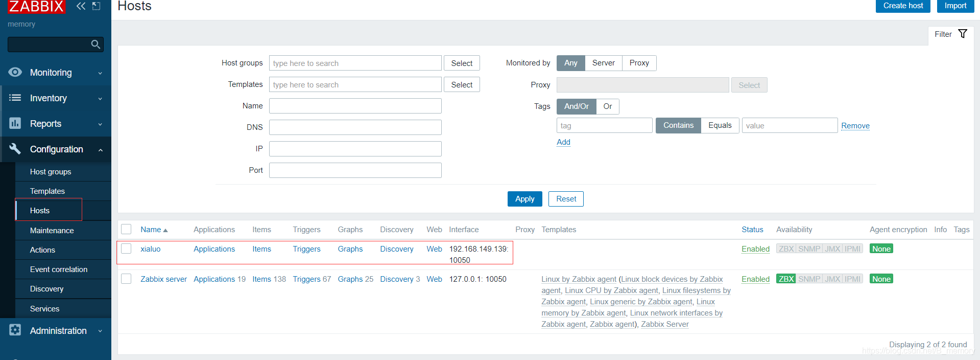Screen dimensions: 980x360
Task: Open the Zabbix server host link
Action: (163, 279)
